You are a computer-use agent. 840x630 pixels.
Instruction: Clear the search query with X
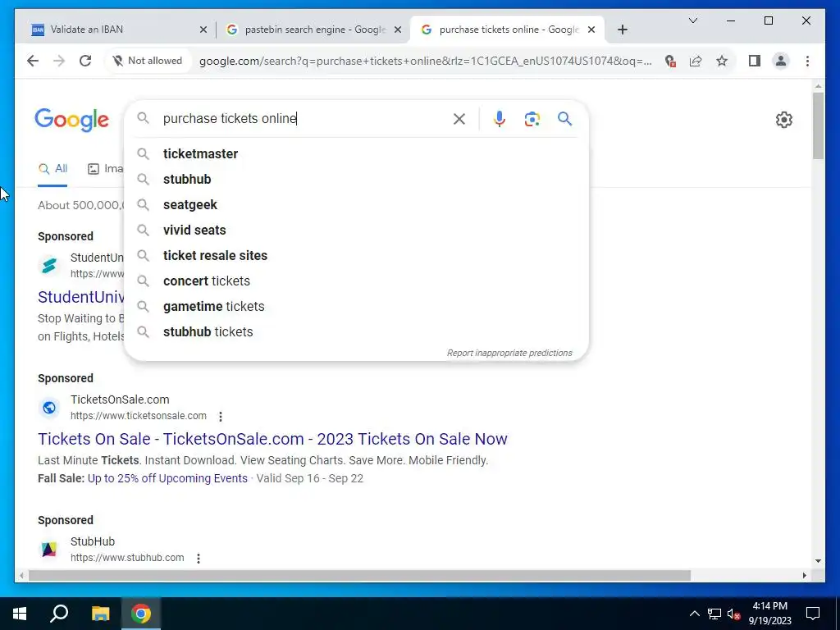click(459, 119)
